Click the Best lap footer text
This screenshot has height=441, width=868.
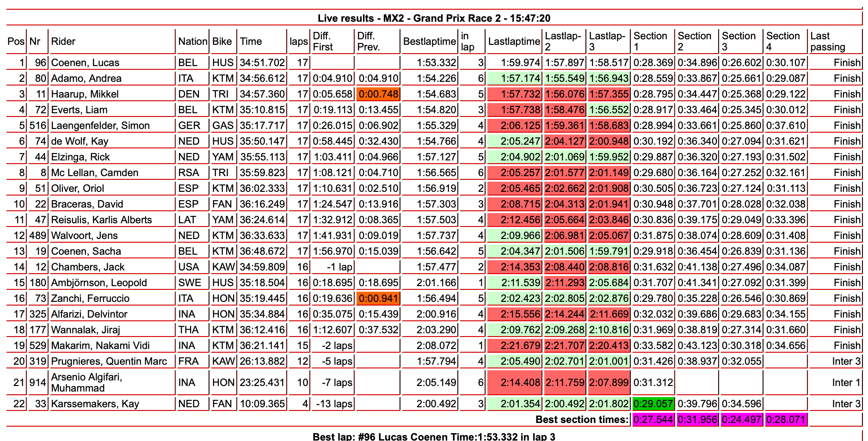click(434, 436)
